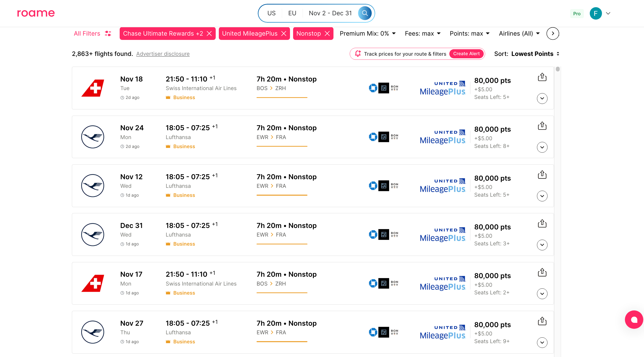The width and height of the screenshot is (644, 357).
Task: Open the Advertiser disclosure link
Action: pyautogui.click(x=163, y=54)
